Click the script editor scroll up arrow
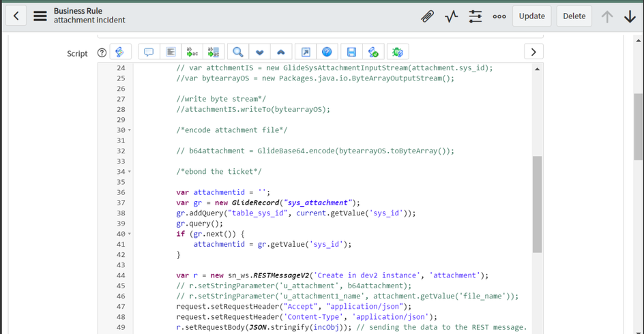Screen dimensions: 644x334 [537, 70]
